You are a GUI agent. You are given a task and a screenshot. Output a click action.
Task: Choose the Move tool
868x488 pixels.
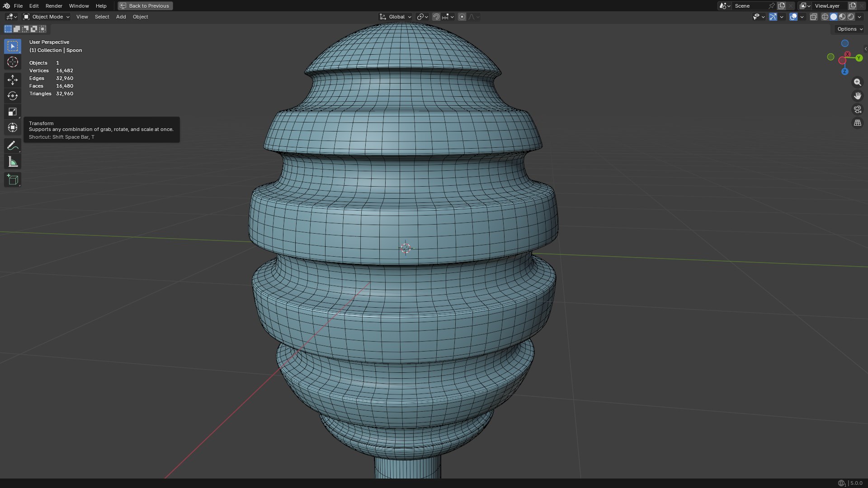[x=13, y=80]
